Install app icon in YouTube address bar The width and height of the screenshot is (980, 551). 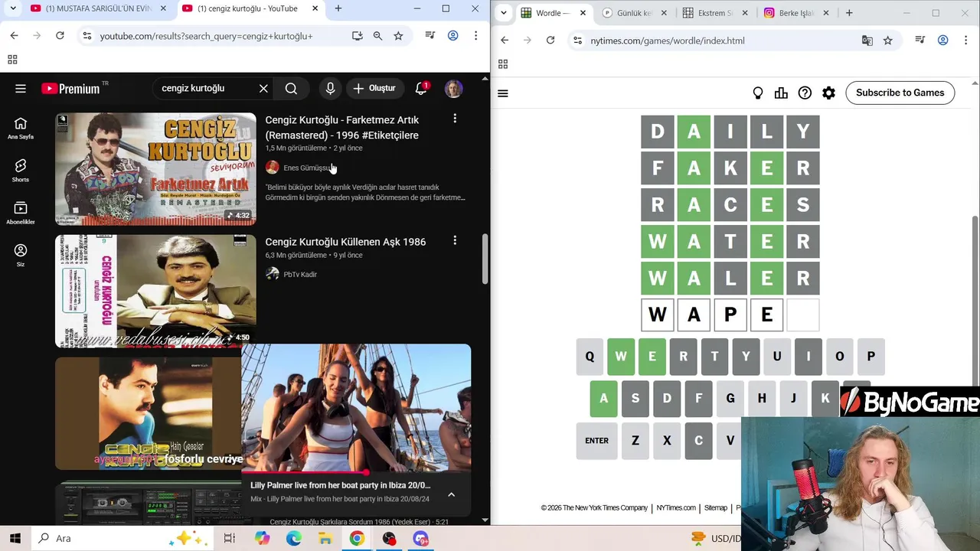point(358,36)
